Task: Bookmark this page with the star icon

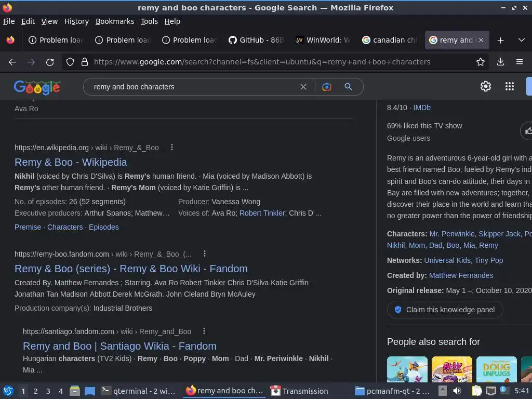Action: pyautogui.click(x=480, y=62)
